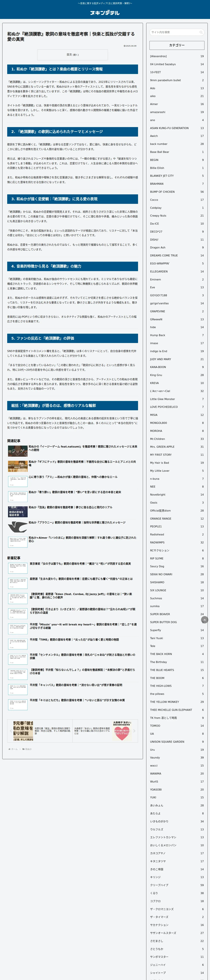Screen dimensions: 210x980
Task: Open the Vaundy category
Action: point(177,757)
